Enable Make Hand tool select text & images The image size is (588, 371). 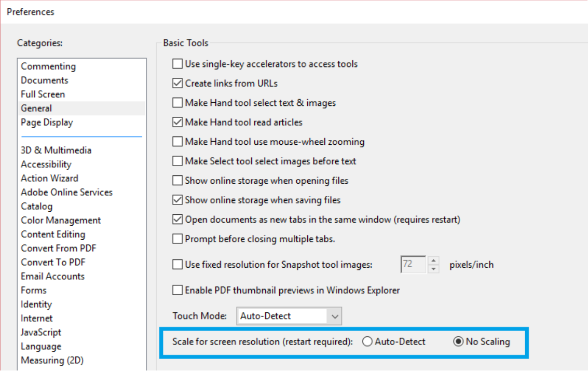coord(177,103)
